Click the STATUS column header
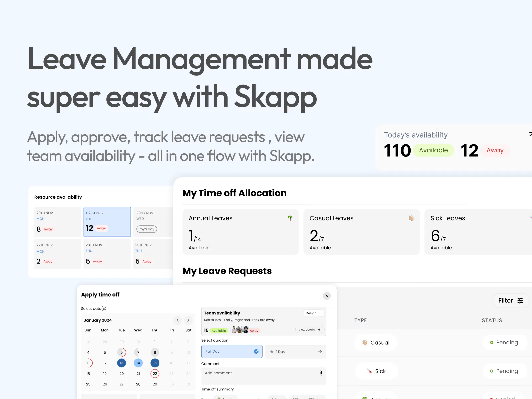532x399 pixels. [x=492, y=320]
